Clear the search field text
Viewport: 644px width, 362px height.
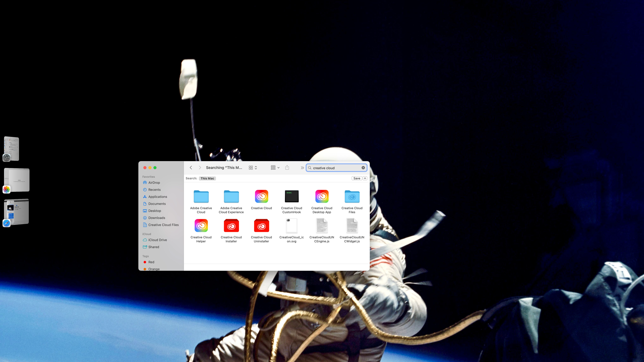pos(363,168)
